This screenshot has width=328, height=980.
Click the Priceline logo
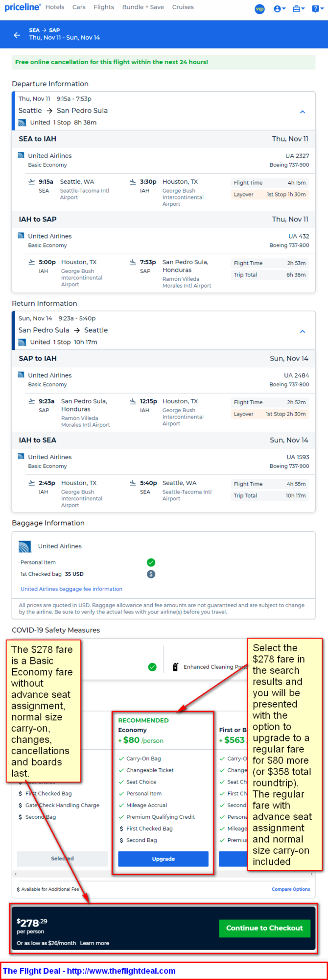(23, 7)
